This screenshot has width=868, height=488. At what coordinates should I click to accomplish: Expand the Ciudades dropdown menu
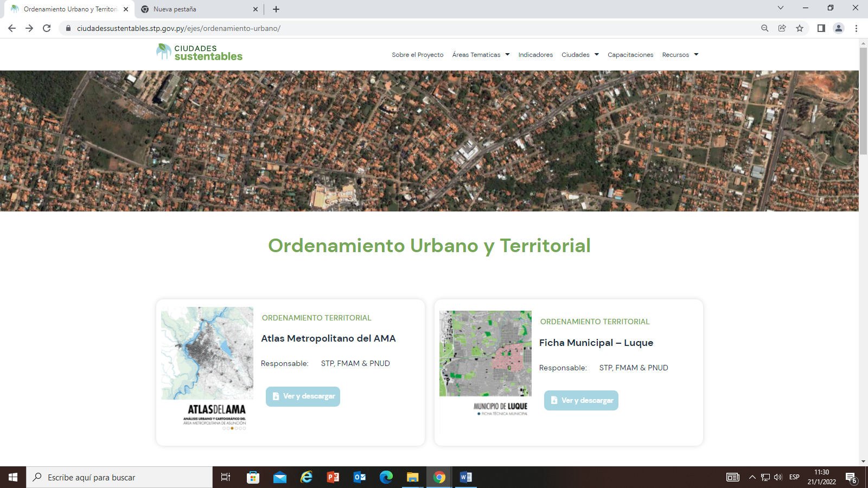[x=580, y=55]
